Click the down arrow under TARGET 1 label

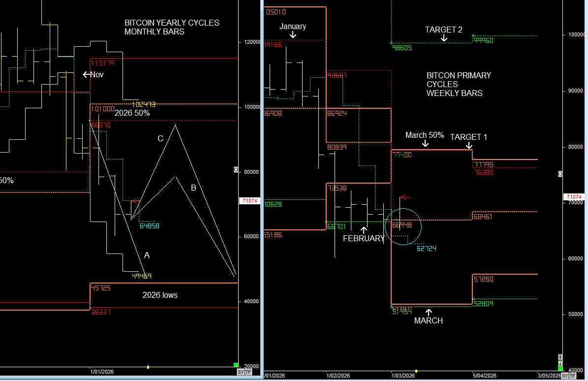point(469,145)
